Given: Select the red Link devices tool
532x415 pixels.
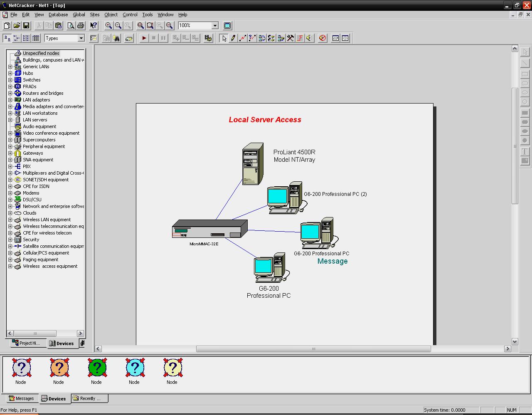Looking at the screenshot, I should tap(243, 38).
